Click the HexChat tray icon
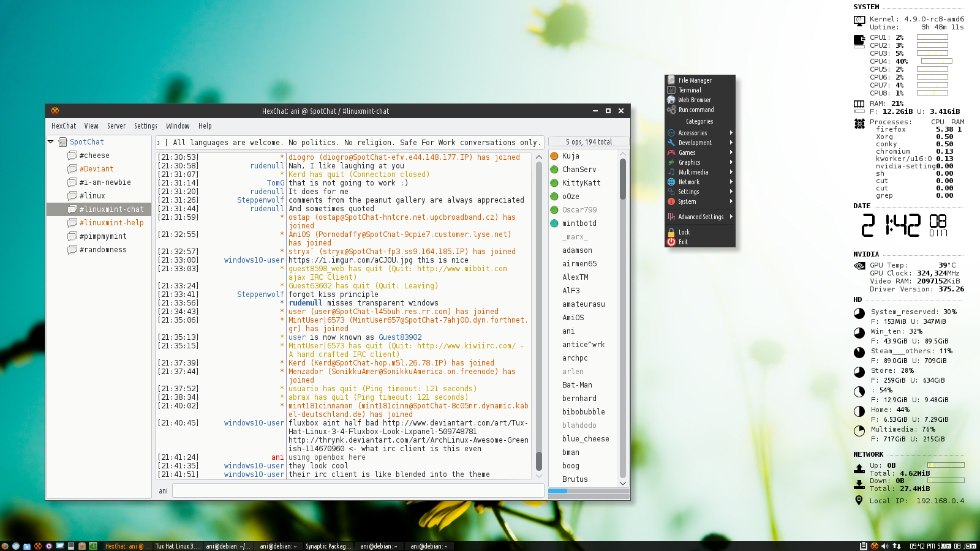980x551 pixels. (x=874, y=546)
